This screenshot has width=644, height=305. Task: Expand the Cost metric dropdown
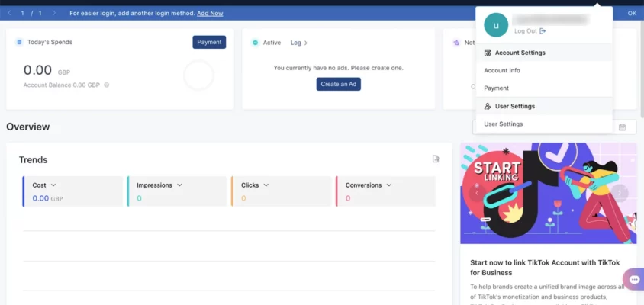(53, 185)
